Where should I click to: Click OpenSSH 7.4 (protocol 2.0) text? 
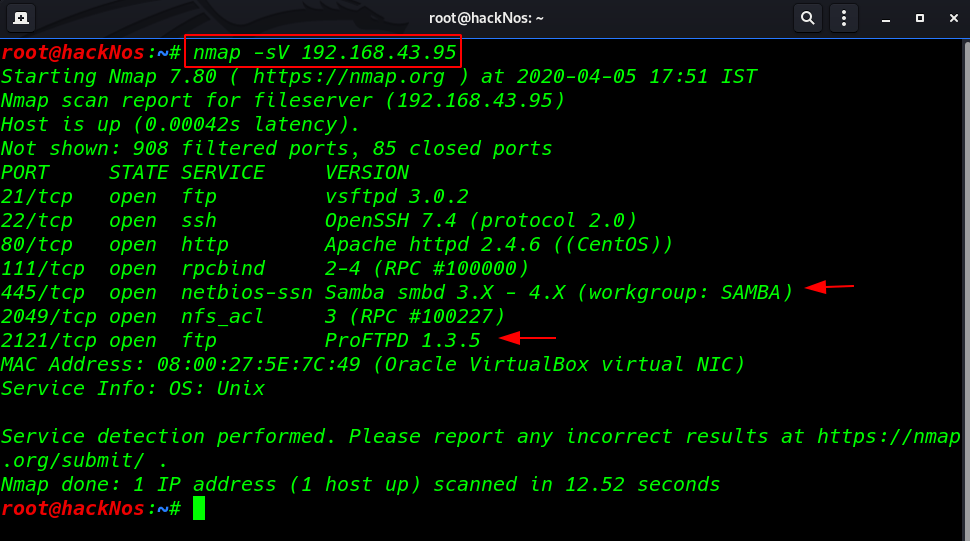(x=481, y=221)
